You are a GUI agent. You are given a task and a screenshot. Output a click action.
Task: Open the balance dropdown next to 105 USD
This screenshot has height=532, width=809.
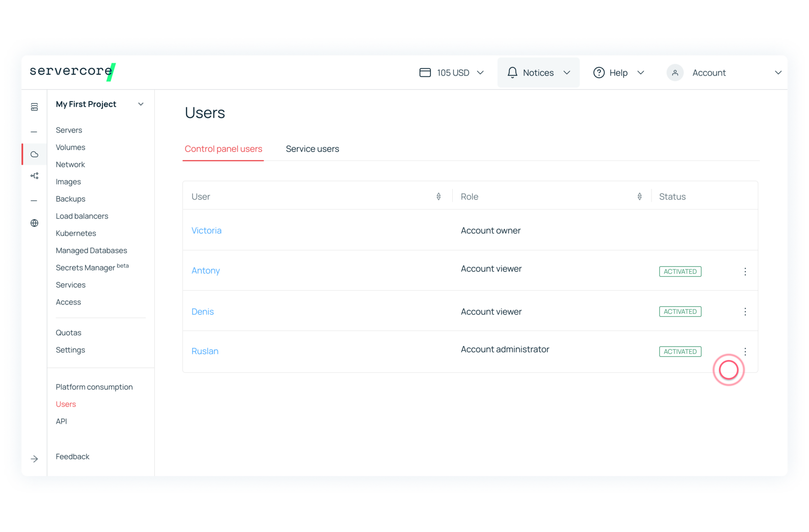[x=481, y=72]
